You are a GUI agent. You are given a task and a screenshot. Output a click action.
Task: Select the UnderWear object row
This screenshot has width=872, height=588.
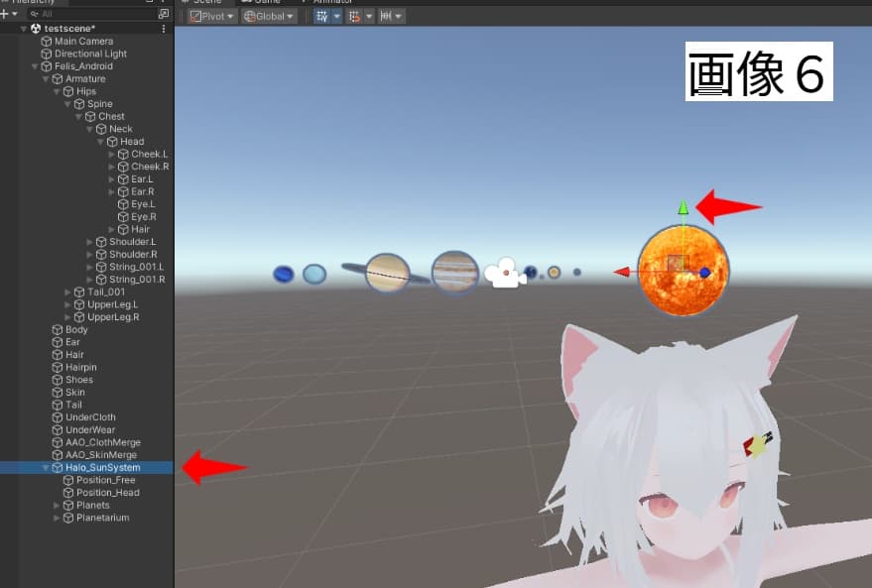87,430
